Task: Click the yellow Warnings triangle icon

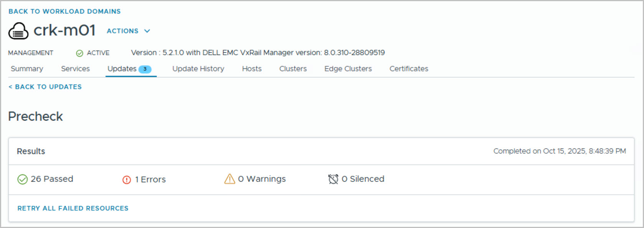Action: 230,179
